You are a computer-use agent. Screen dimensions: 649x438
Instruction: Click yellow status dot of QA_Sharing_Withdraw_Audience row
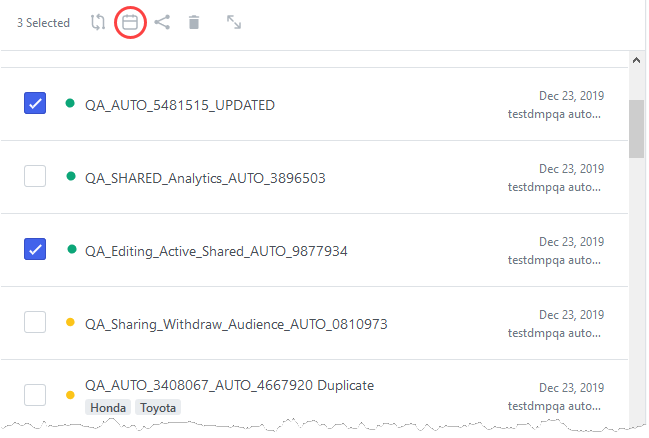(x=70, y=322)
